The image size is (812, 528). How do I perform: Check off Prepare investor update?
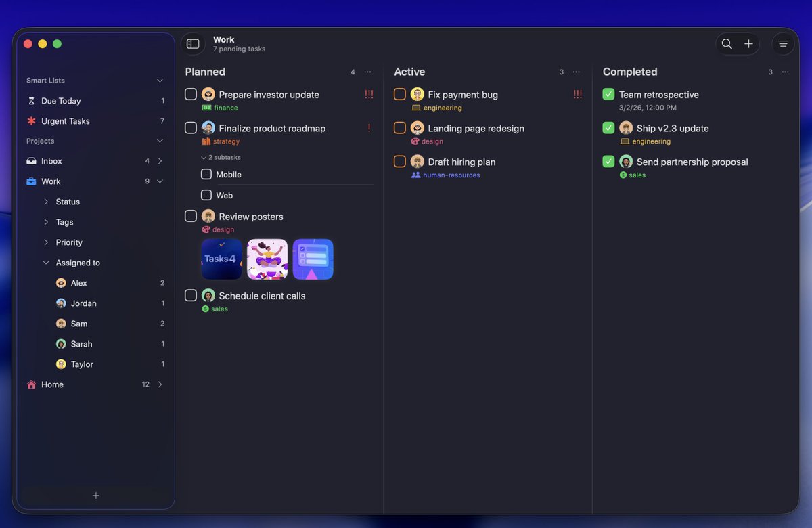click(x=191, y=94)
